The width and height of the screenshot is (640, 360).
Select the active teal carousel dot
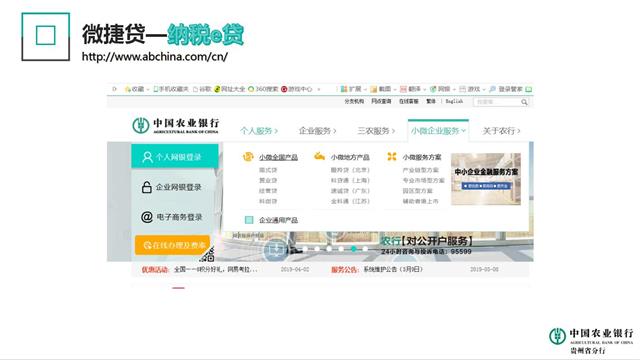click(x=353, y=249)
